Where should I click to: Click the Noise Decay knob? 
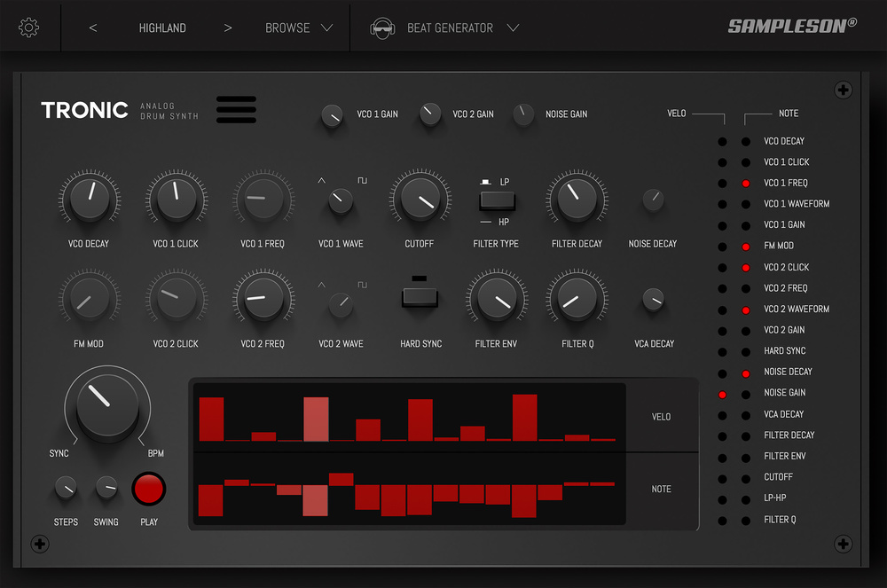(654, 199)
